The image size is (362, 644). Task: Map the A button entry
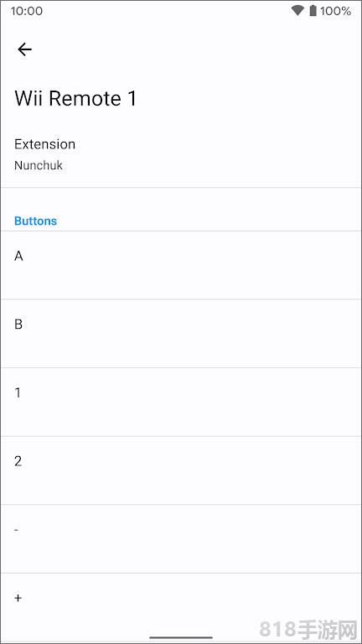[181, 265]
